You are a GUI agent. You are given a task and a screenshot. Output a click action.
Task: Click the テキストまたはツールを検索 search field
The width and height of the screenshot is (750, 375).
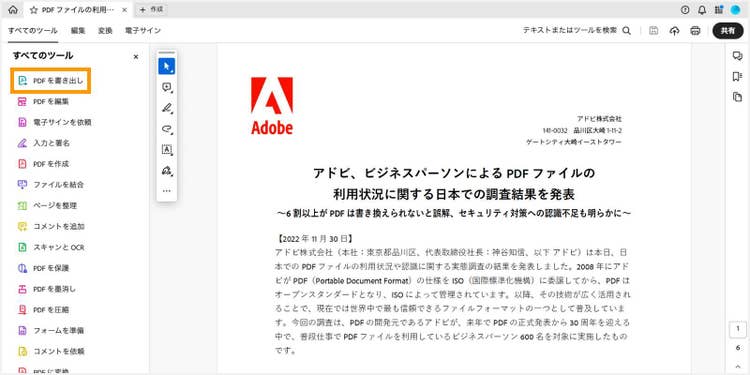(x=577, y=31)
